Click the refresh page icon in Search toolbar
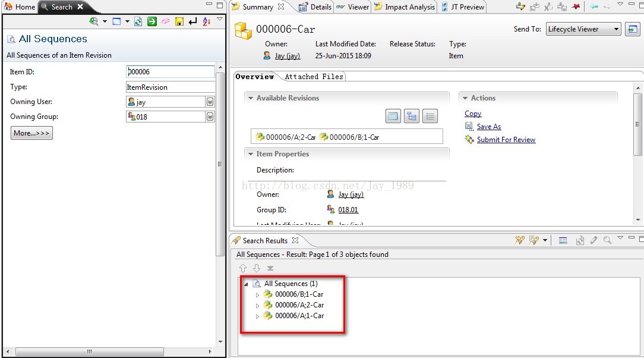Viewport: 644px width, 358px height. 138,21
